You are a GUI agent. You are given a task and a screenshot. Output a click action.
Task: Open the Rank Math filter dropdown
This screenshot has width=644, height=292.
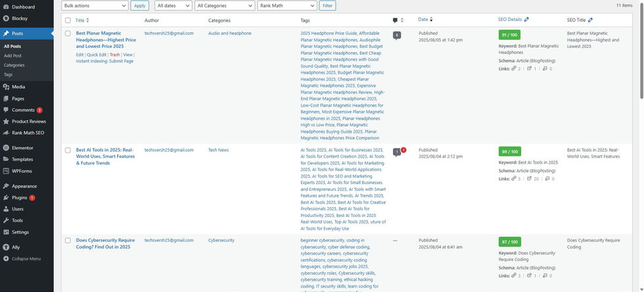[287, 6]
